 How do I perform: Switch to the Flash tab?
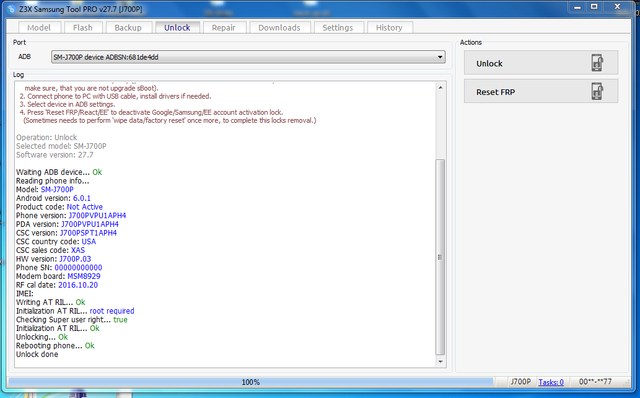(82, 27)
